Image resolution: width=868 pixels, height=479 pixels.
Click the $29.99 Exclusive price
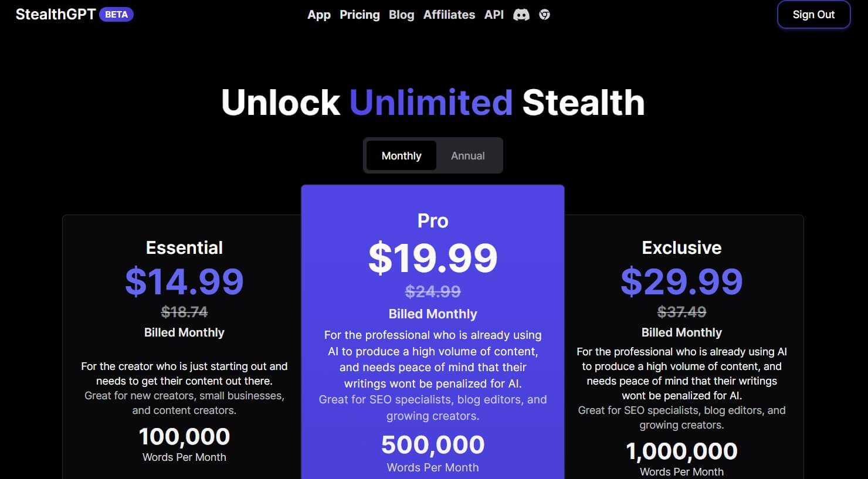click(x=681, y=281)
